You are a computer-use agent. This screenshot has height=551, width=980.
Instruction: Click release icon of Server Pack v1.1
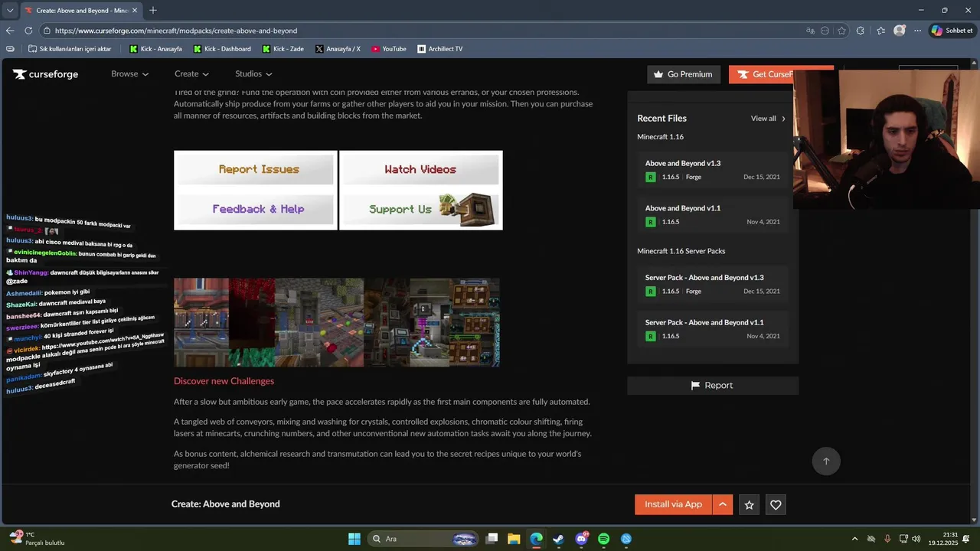[651, 336]
